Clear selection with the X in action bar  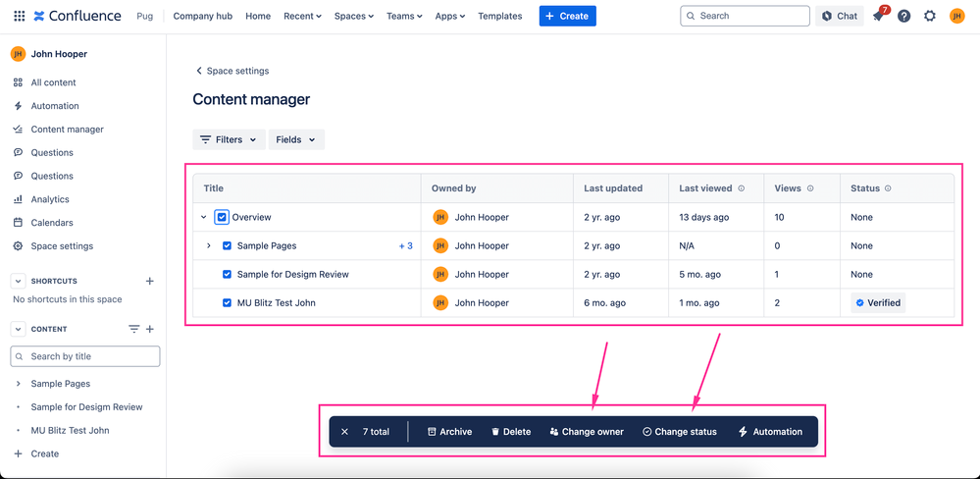tap(344, 432)
